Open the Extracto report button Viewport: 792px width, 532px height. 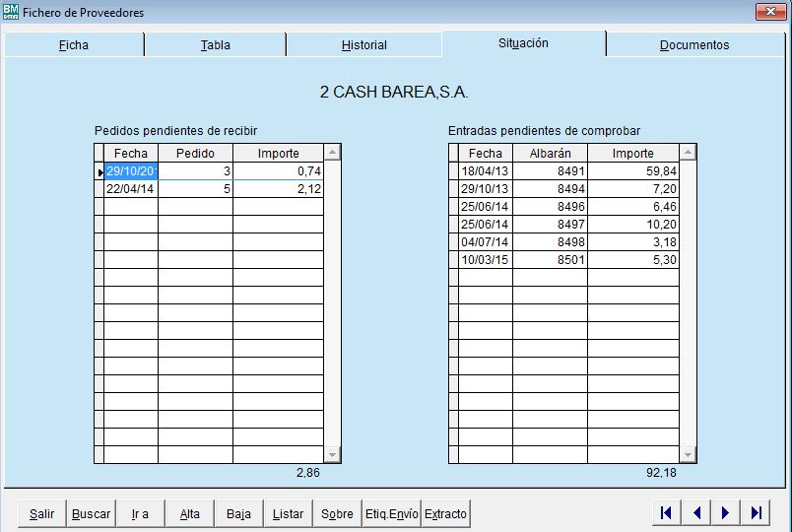click(445, 514)
